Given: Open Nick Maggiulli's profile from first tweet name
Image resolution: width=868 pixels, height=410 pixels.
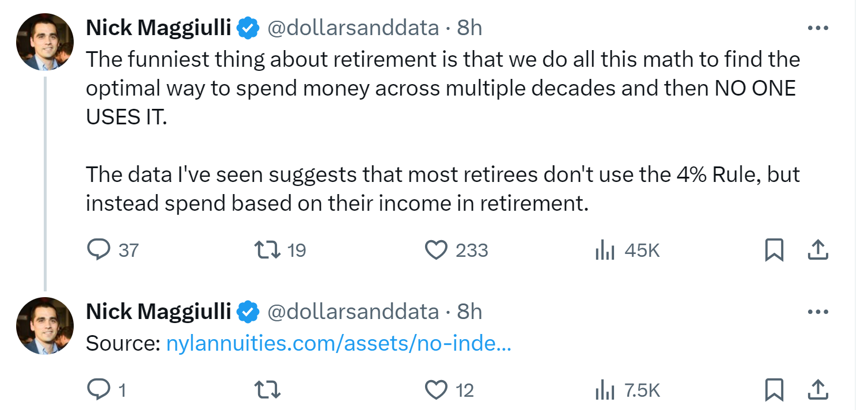Looking at the screenshot, I should point(158,28).
